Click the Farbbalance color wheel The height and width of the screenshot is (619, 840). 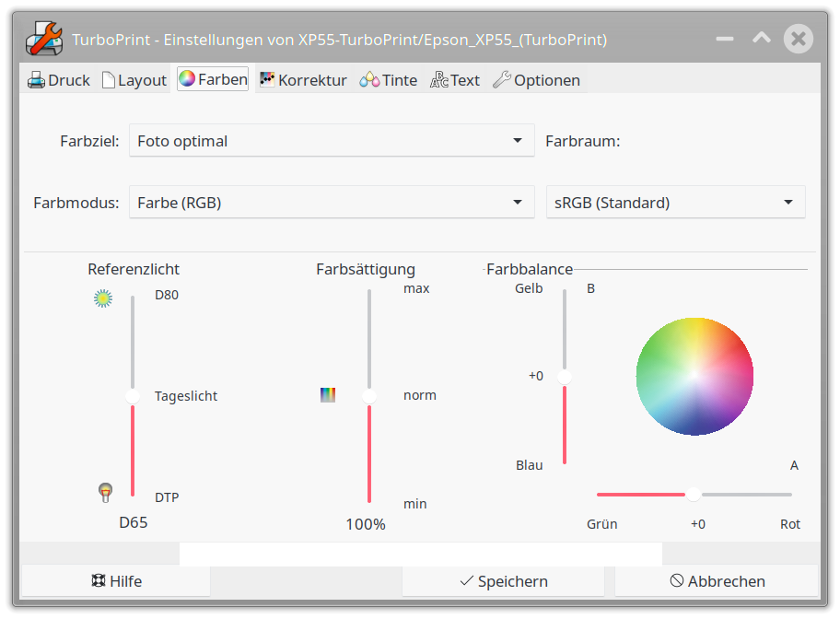[x=694, y=377]
